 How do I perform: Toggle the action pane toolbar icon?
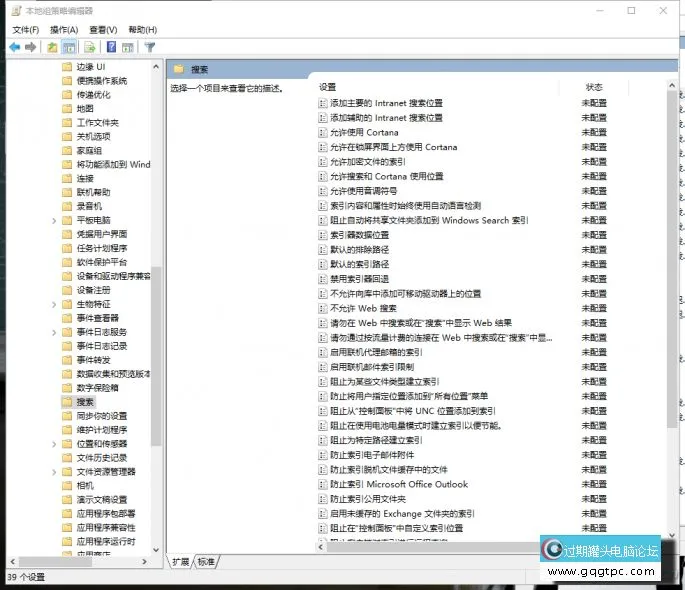128,47
